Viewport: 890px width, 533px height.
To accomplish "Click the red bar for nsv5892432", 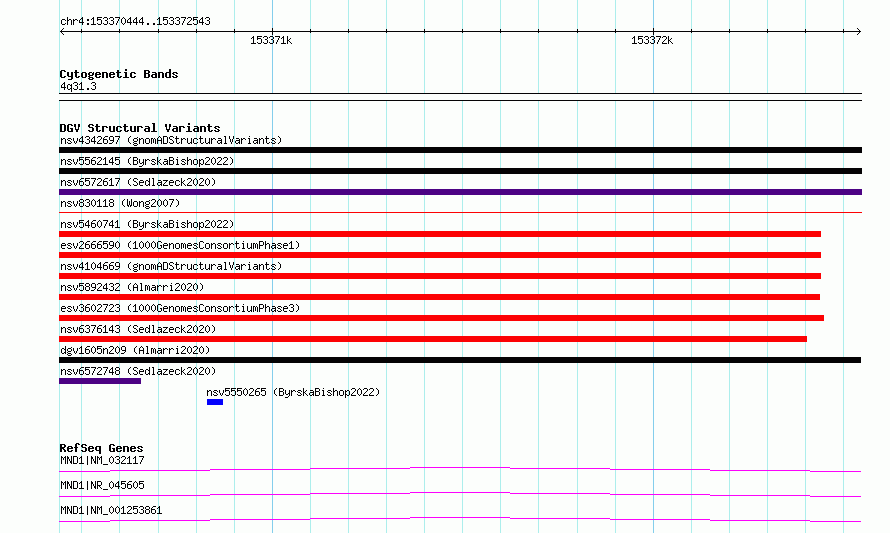I will [439, 297].
